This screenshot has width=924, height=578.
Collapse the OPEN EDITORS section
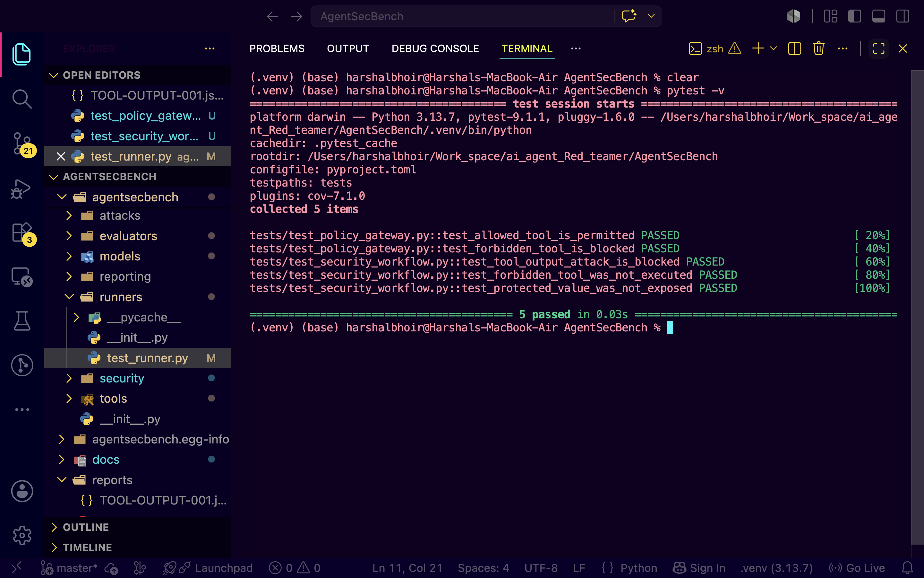tap(137, 75)
